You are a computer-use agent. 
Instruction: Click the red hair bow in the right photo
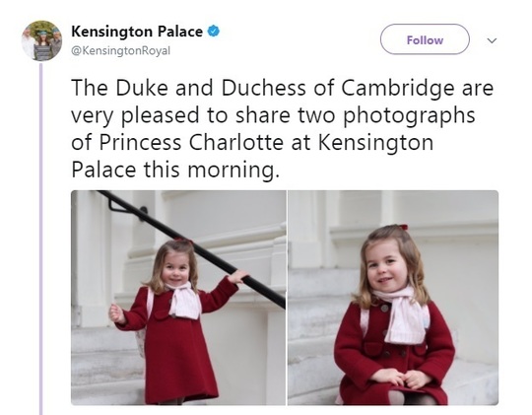click(x=403, y=227)
